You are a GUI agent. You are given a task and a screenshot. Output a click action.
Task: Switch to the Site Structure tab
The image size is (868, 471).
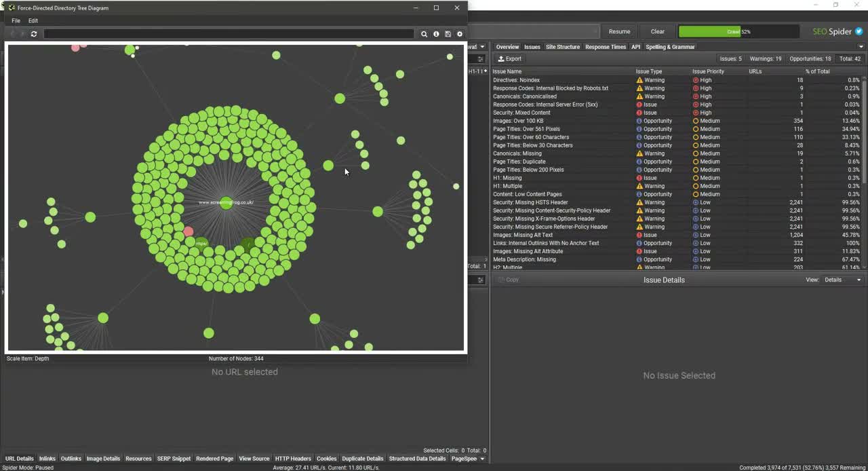[x=563, y=47]
